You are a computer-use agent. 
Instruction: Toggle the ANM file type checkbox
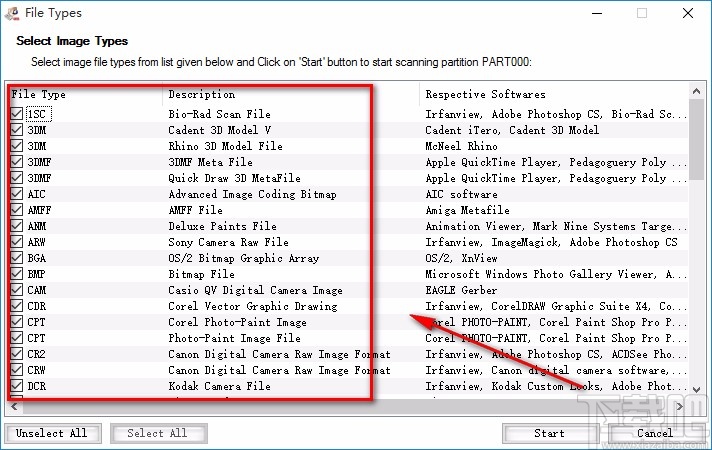[x=17, y=226]
